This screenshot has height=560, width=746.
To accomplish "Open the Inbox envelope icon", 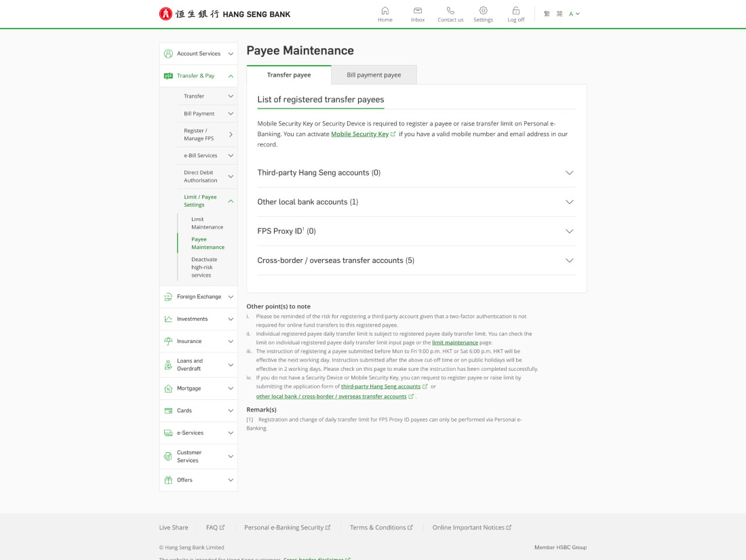I will click(418, 11).
